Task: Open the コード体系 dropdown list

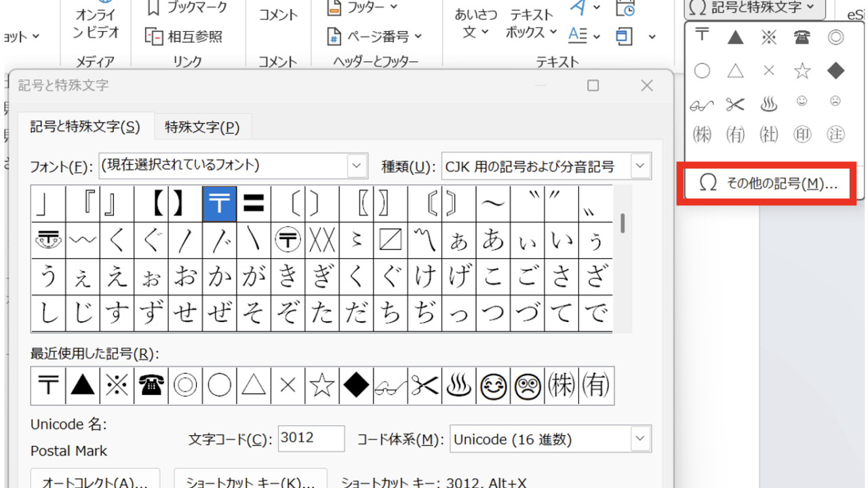Action: coord(639,439)
